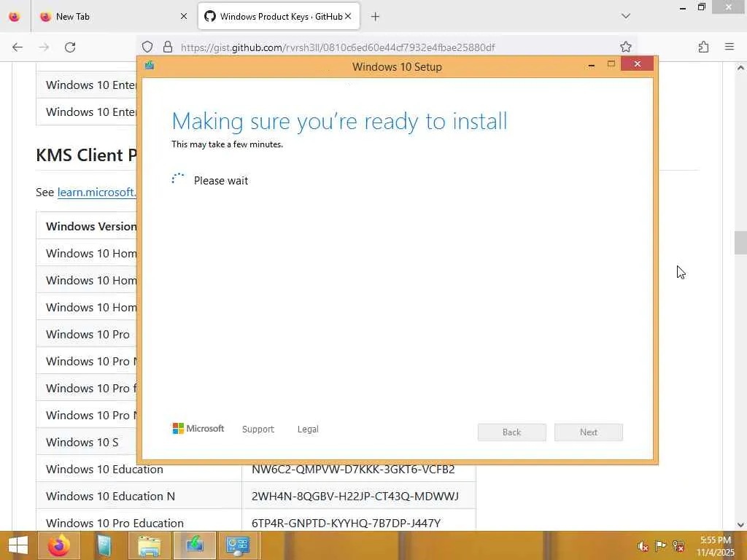Select key 6TP4R-GNPTD-KYYHQ-7B7DP-J447Y
The width and height of the screenshot is (747, 560).
click(x=346, y=523)
